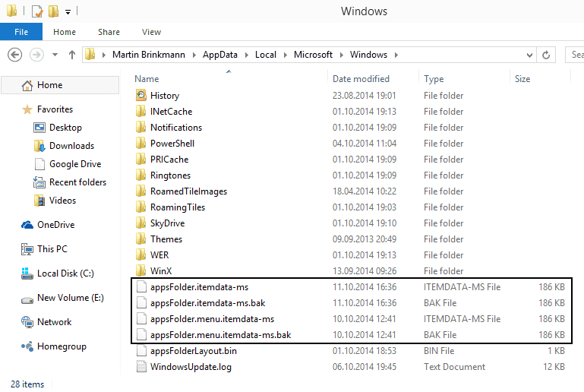
Task: Click the Search box
Action: tap(574, 55)
